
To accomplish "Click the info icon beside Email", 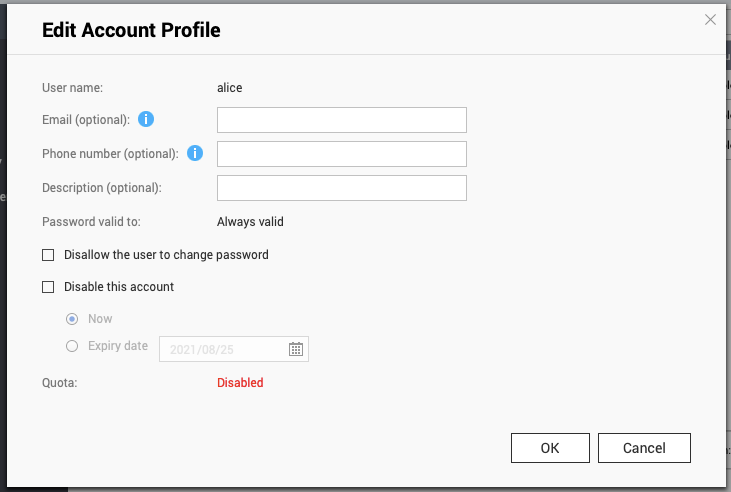I will [x=146, y=120].
